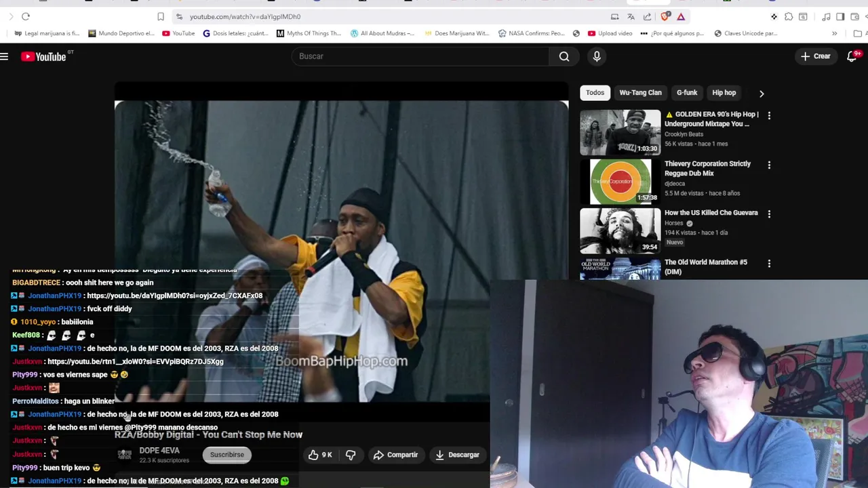Dislike the video with the thumbs down

[351, 455]
